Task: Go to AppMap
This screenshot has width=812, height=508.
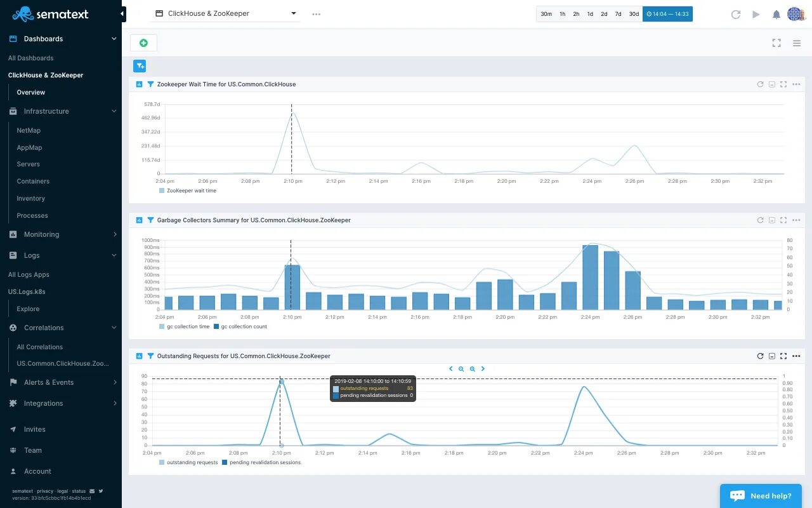Action: pos(29,147)
